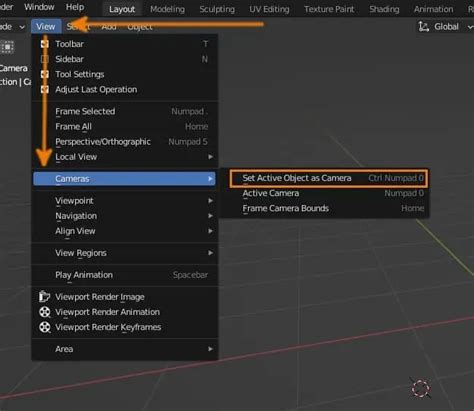Click the Viewport Render Image icon

point(44,297)
